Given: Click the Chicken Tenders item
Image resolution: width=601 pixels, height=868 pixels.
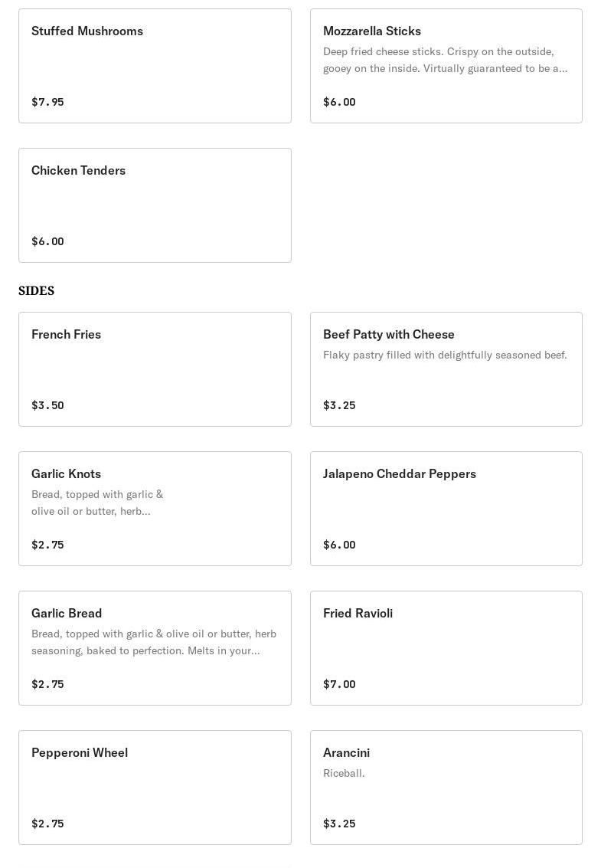Looking at the screenshot, I should [155, 205].
